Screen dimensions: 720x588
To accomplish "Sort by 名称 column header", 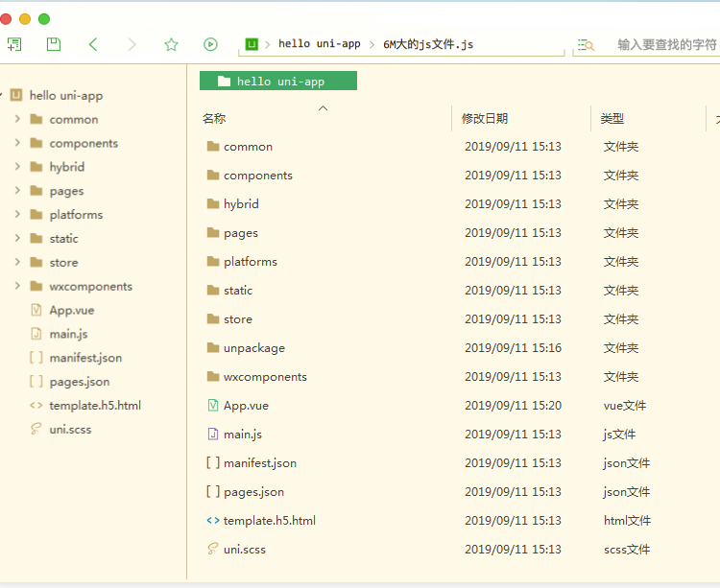I will click(214, 119).
